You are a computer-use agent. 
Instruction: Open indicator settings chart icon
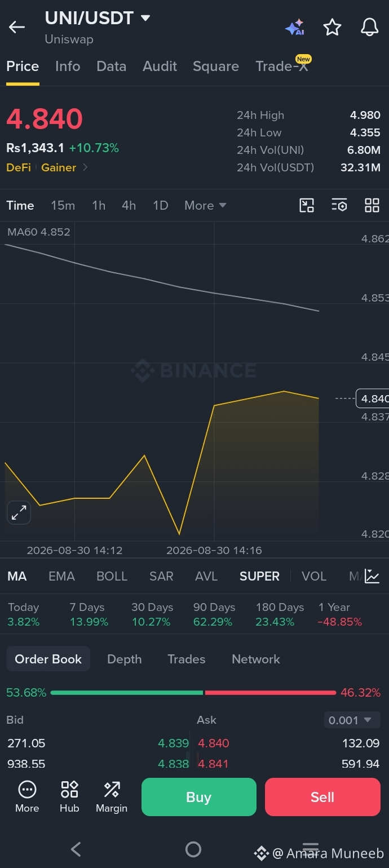coord(372,576)
